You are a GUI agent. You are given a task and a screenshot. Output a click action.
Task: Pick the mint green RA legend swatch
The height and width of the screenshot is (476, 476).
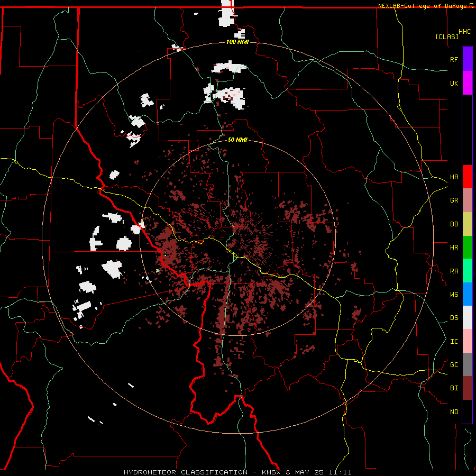coord(467,271)
